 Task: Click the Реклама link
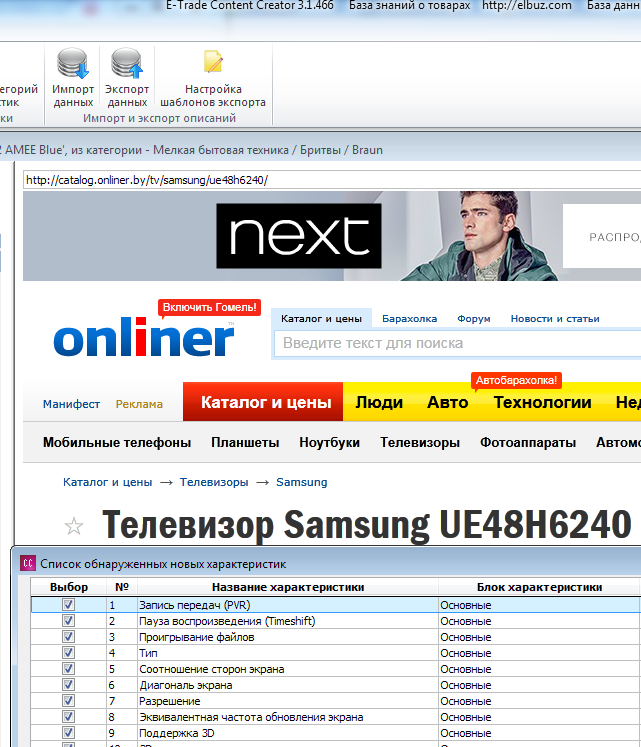coord(139,404)
